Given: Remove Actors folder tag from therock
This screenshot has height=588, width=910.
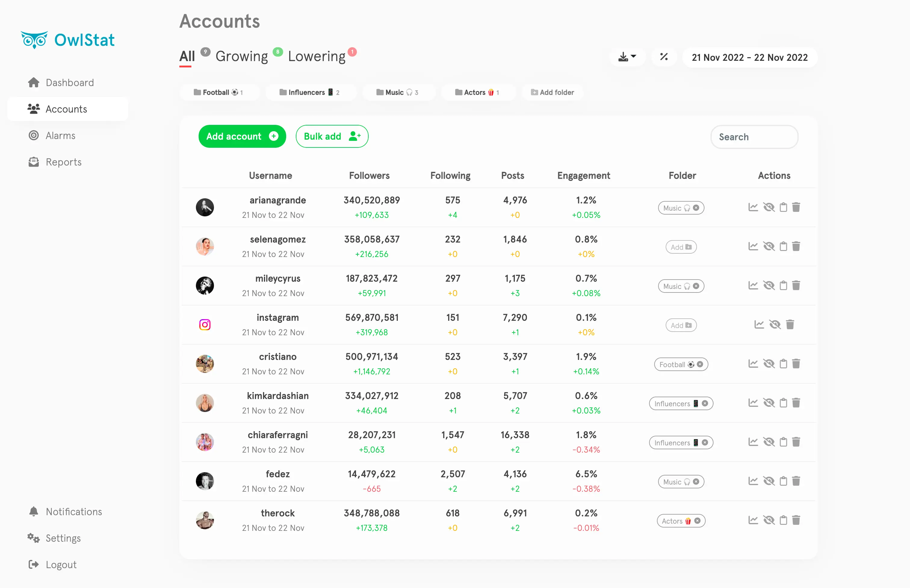Looking at the screenshot, I should [697, 521].
